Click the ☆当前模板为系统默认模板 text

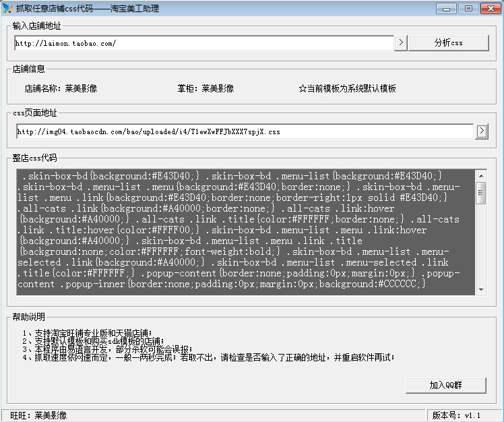tap(347, 88)
